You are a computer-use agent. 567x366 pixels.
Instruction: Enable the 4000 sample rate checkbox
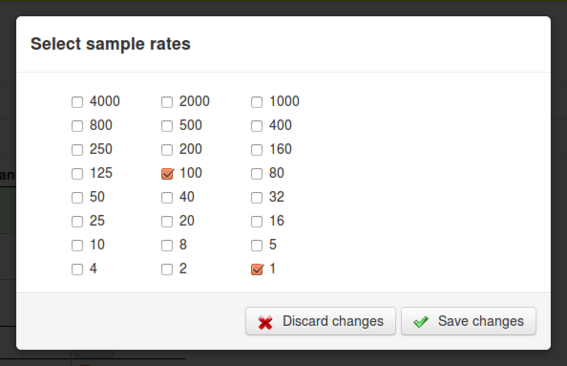(77, 102)
